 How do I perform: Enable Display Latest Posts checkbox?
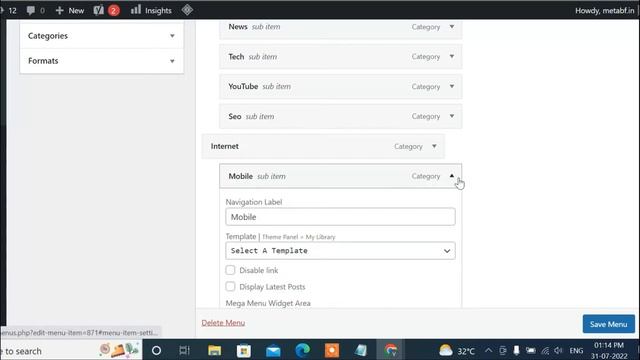[230, 287]
